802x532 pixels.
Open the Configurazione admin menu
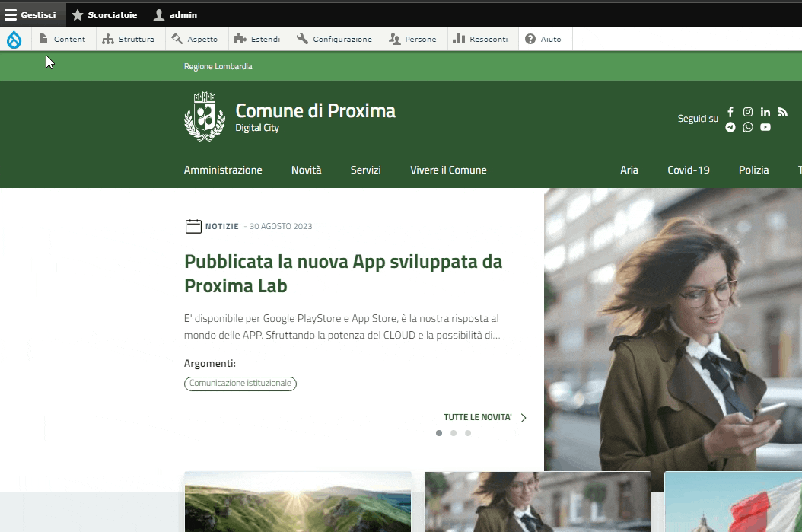(335, 40)
